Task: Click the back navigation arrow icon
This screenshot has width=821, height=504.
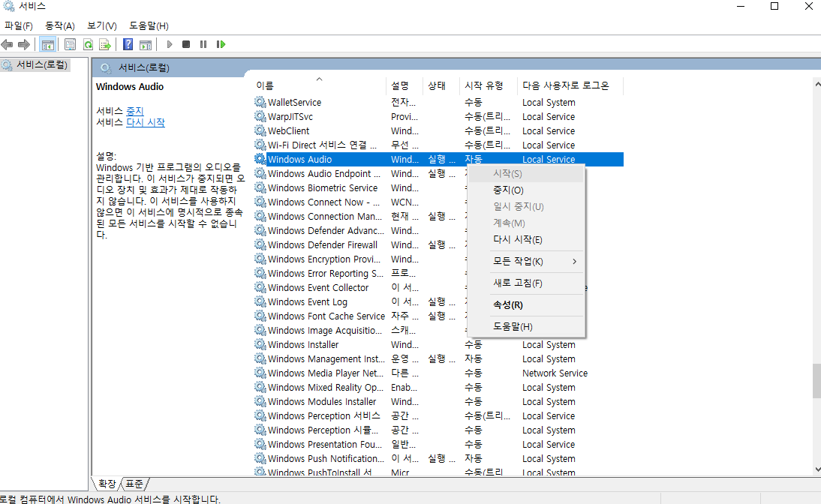Action: point(7,43)
